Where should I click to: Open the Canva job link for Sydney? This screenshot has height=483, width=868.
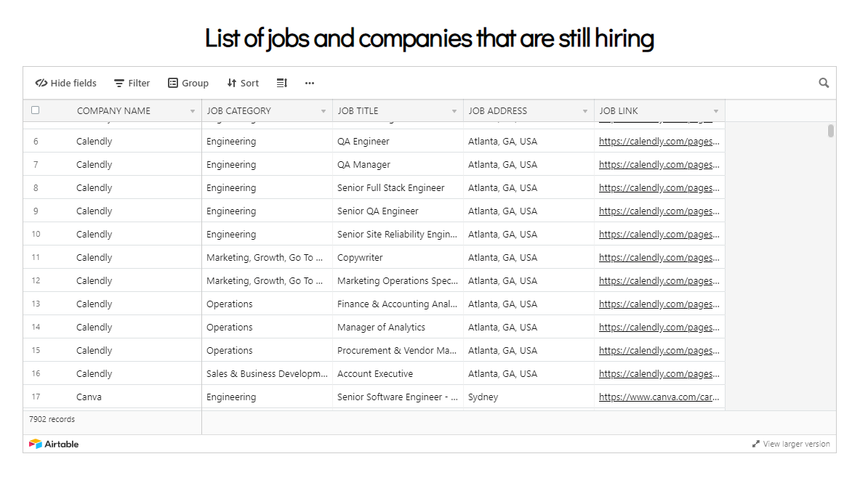[658, 397]
